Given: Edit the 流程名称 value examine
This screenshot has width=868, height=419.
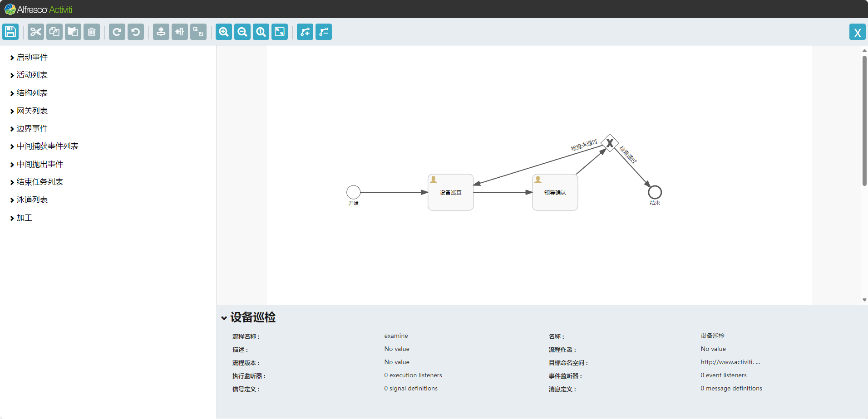Looking at the screenshot, I should pyautogui.click(x=396, y=336).
